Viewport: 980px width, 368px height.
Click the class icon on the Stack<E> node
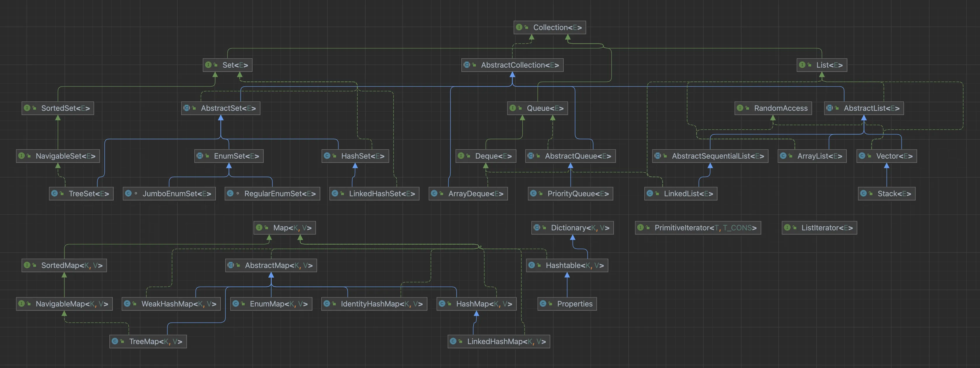tap(863, 194)
